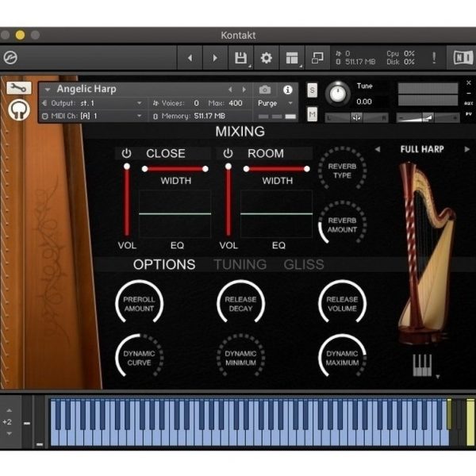
Task: Switch to previous harp type left of FULL HARP
Action: coord(378,149)
